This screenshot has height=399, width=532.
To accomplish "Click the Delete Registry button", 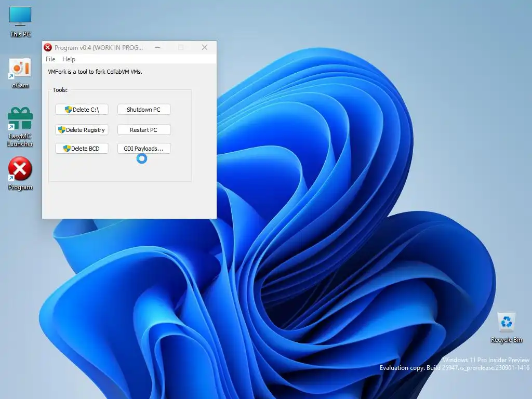I will click(x=82, y=130).
